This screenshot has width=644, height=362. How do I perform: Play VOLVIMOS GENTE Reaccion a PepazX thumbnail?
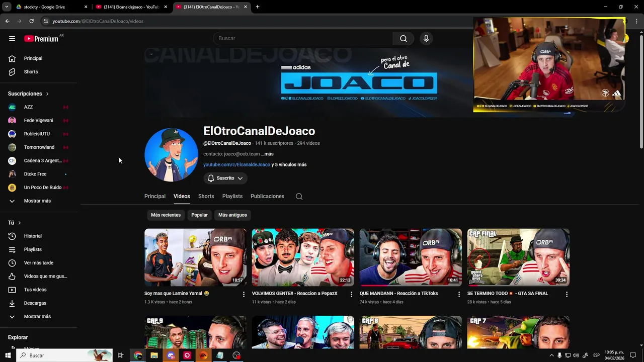point(303,257)
